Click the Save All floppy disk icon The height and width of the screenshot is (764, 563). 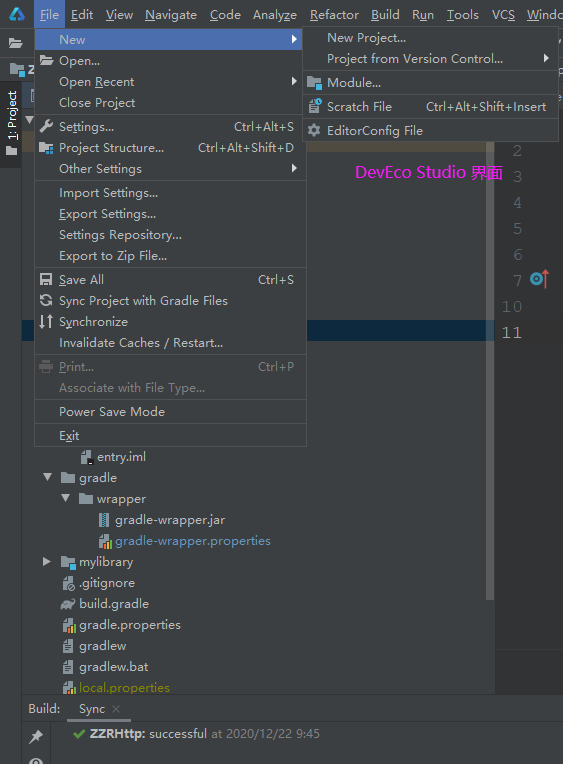[46, 279]
